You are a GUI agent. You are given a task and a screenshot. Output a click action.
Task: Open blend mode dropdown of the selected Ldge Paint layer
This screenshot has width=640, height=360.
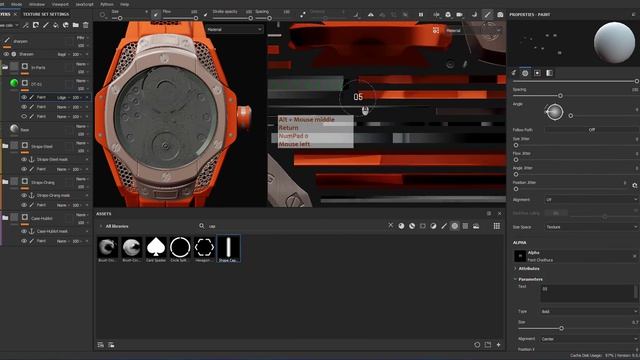[x=63, y=98]
